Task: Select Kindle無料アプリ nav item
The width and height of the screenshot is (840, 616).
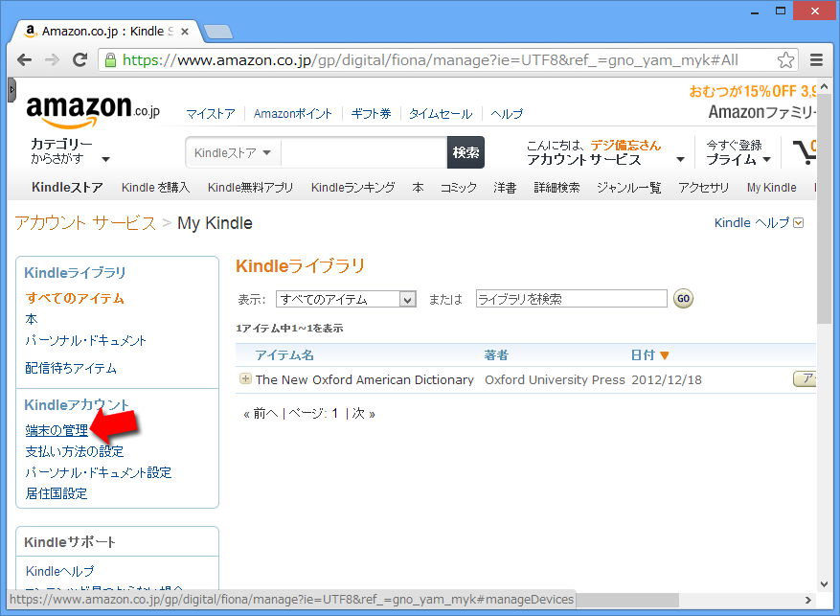Action: 250,187
